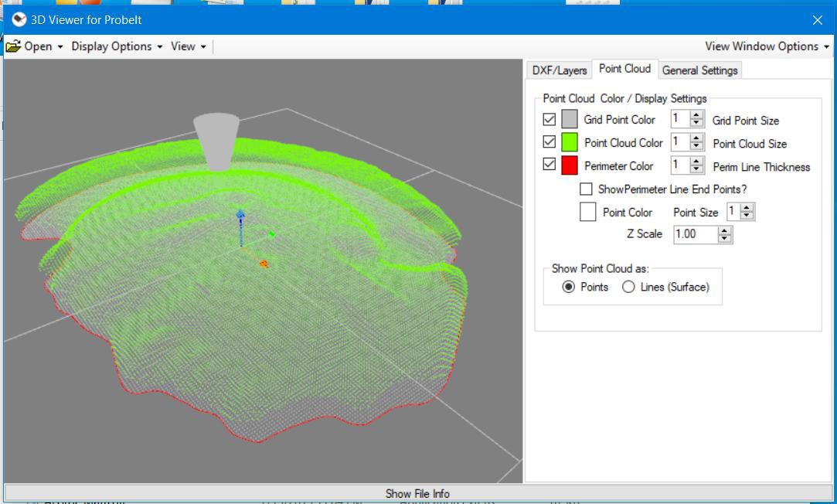Pick the green Point Cloud Color swatch

point(570,142)
